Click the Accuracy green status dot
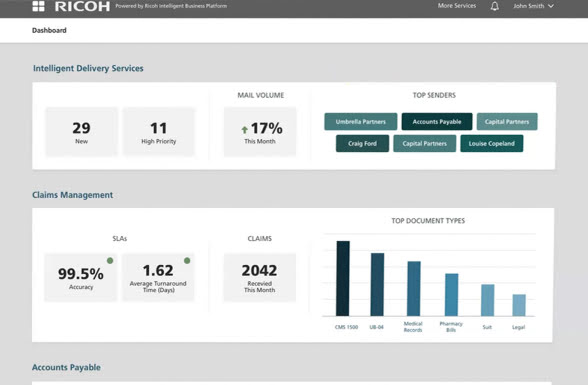Viewport: 588px width, 385px height. coord(110,261)
